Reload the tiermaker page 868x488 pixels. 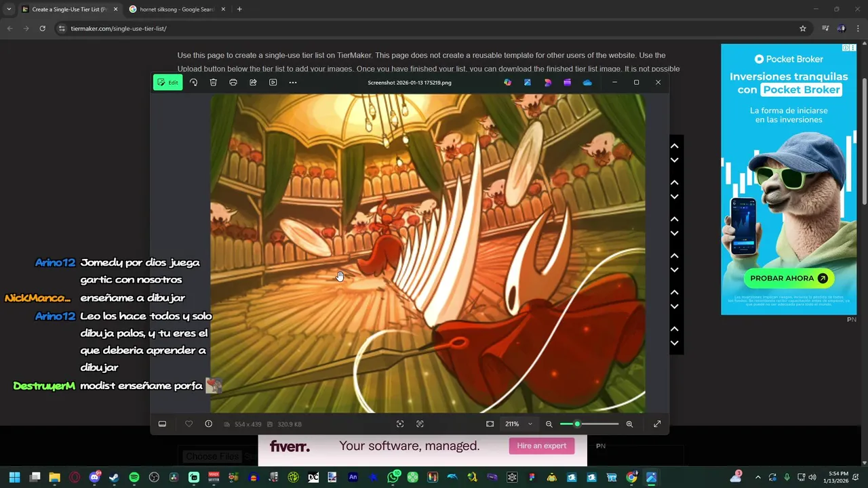(x=42, y=28)
